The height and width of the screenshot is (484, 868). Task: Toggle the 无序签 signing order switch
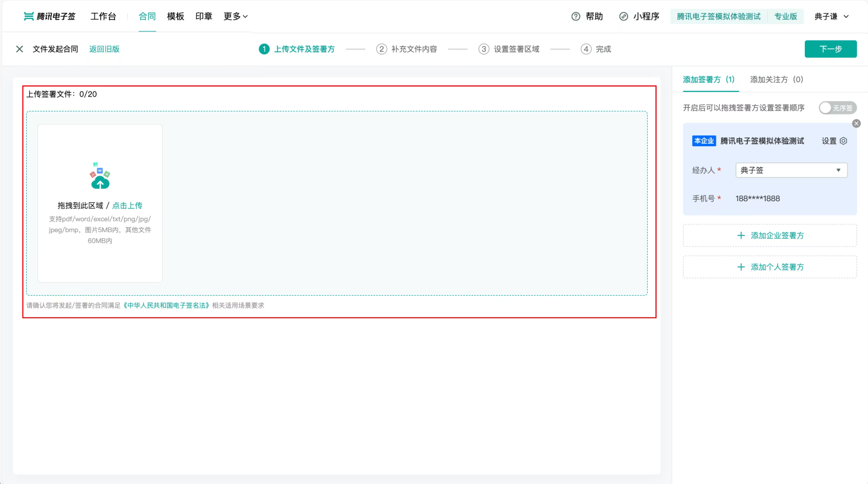[x=838, y=108]
